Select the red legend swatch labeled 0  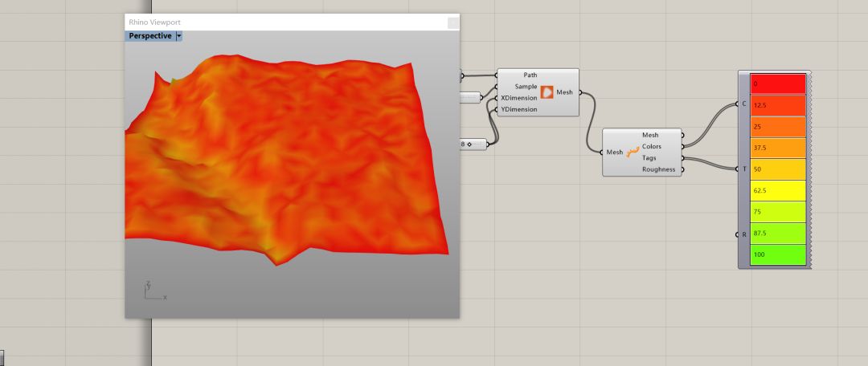click(x=777, y=83)
